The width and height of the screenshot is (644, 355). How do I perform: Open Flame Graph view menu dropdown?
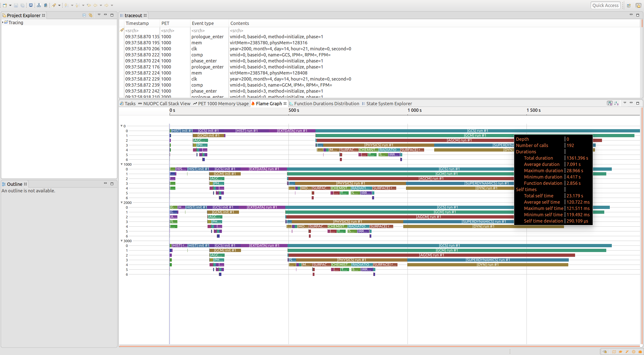coord(625,103)
